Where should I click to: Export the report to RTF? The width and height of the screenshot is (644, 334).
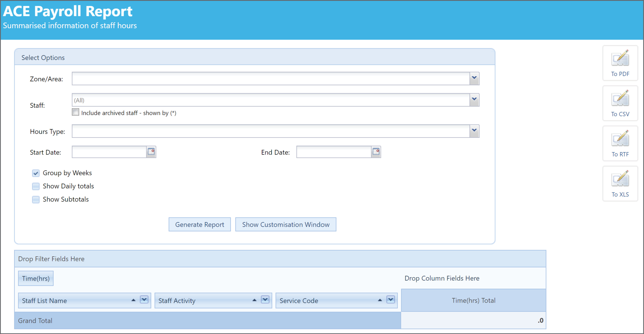[x=620, y=144]
